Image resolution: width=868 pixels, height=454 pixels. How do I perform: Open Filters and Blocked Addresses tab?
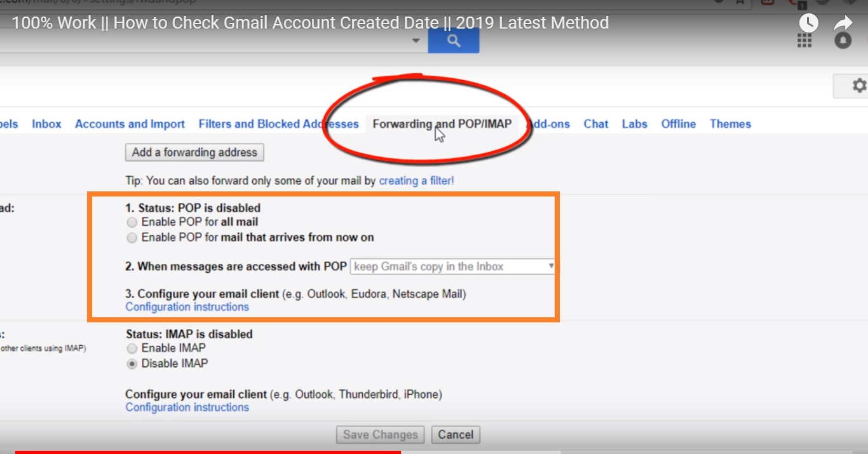coord(278,124)
